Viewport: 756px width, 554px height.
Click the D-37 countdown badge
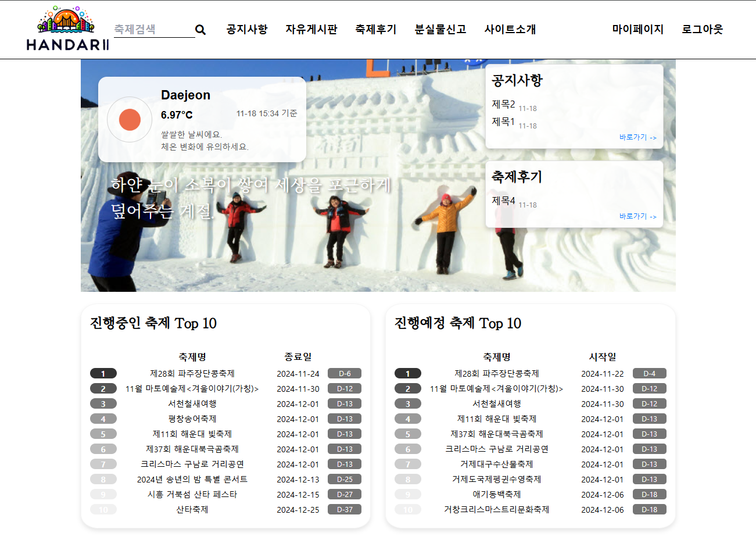pos(345,509)
